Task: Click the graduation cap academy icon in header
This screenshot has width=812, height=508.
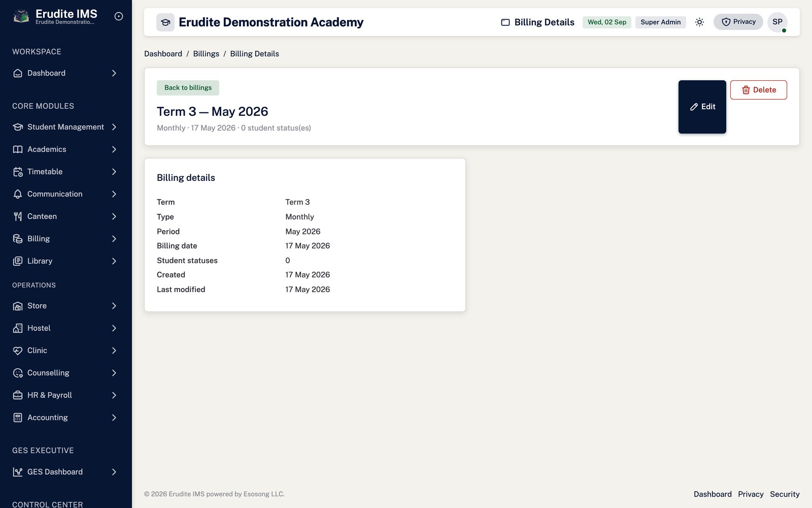Action: click(165, 22)
